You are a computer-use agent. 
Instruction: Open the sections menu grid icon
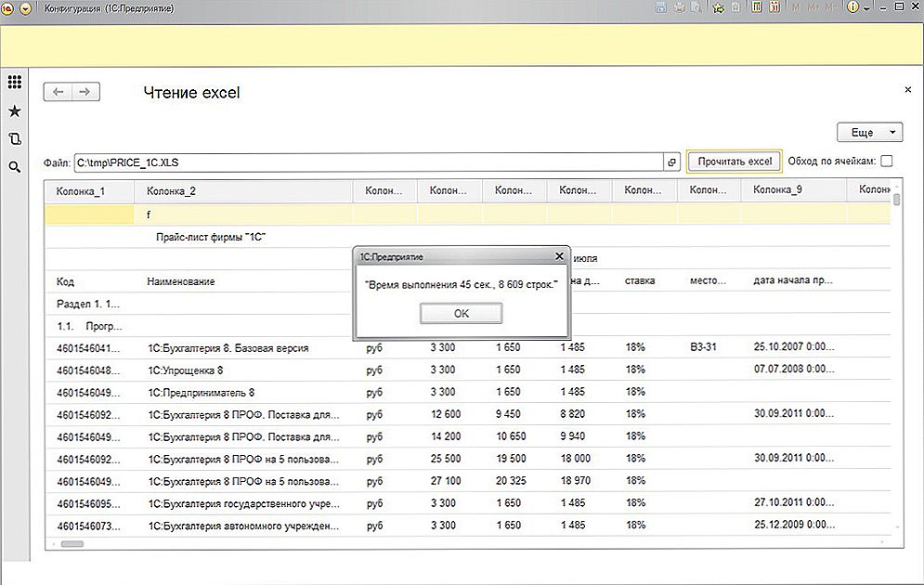(14, 82)
